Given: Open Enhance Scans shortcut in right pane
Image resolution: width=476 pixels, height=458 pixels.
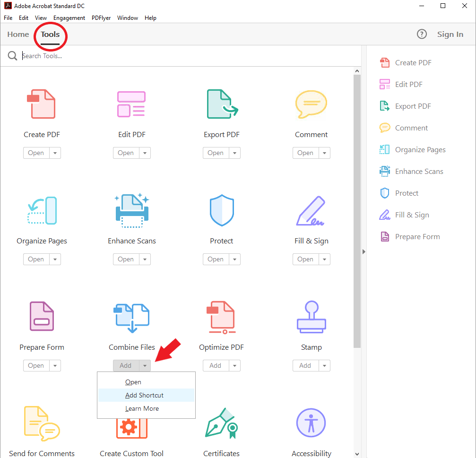Looking at the screenshot, I should click(x=411, y=172).
